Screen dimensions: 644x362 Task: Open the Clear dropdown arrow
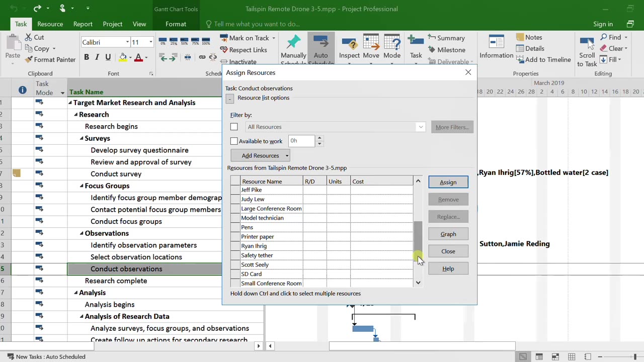pyautogui.click(x=626, y=48)
